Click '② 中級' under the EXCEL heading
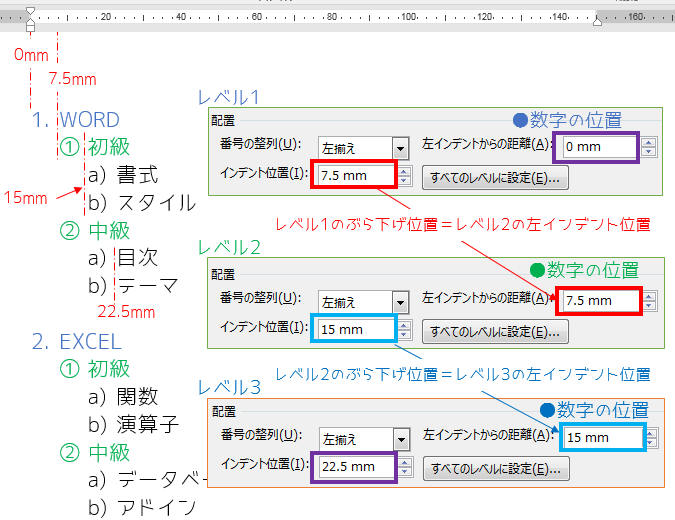Screen dimensions: 675x520 click(x=95, y=452)
